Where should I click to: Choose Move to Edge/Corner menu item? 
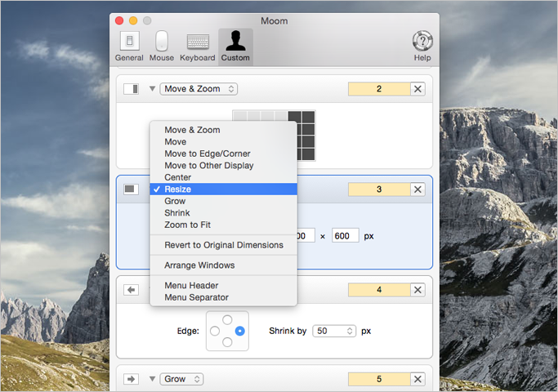pyautogui.click(x=224, y=154)
